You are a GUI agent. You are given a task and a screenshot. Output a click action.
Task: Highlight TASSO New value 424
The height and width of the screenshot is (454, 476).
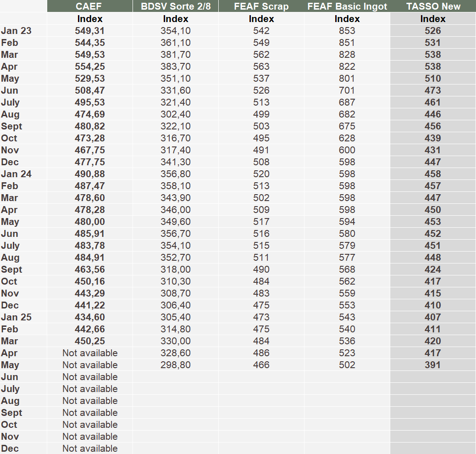click(x=433, y=269)
